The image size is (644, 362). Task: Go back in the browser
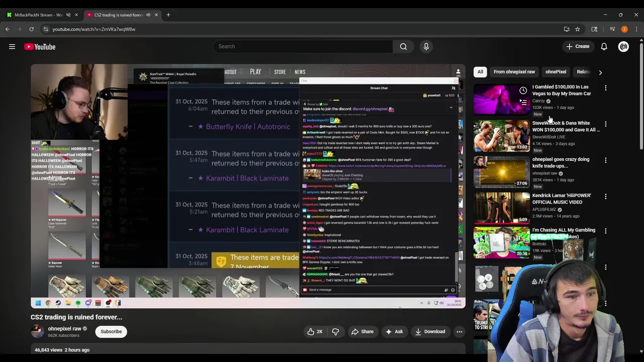[8, 29]
